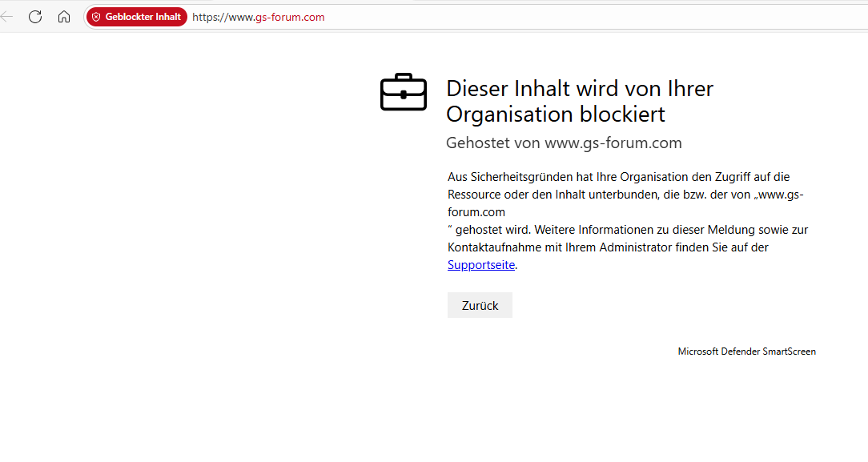Click the red gs-forum.com domain in URL

(290, 17)
